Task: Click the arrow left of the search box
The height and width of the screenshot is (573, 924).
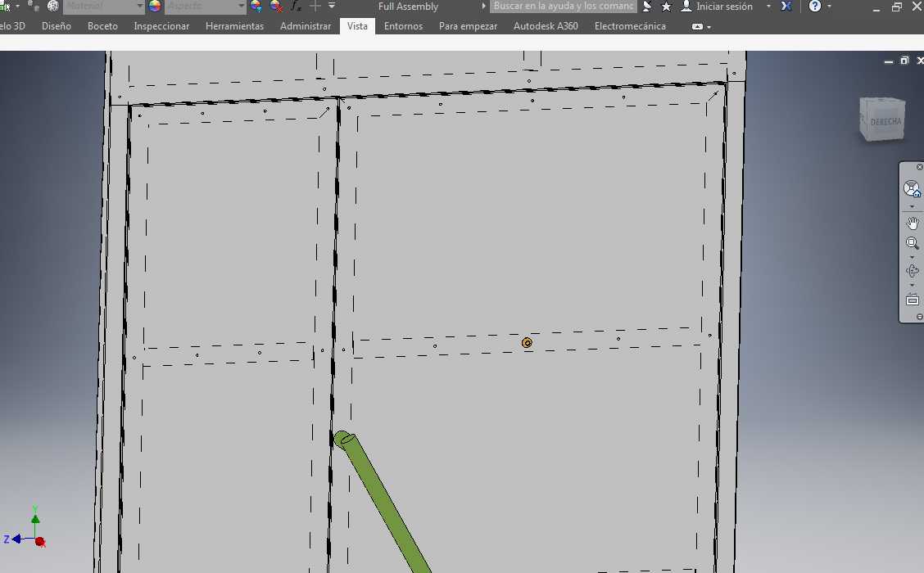Action: click(x=484, y=7)
